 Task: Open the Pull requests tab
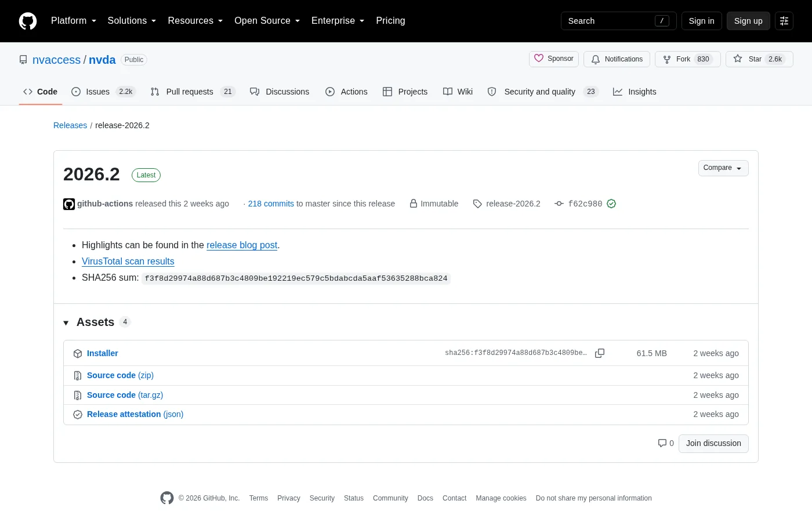pyautogui.click(x=193, y=92)
